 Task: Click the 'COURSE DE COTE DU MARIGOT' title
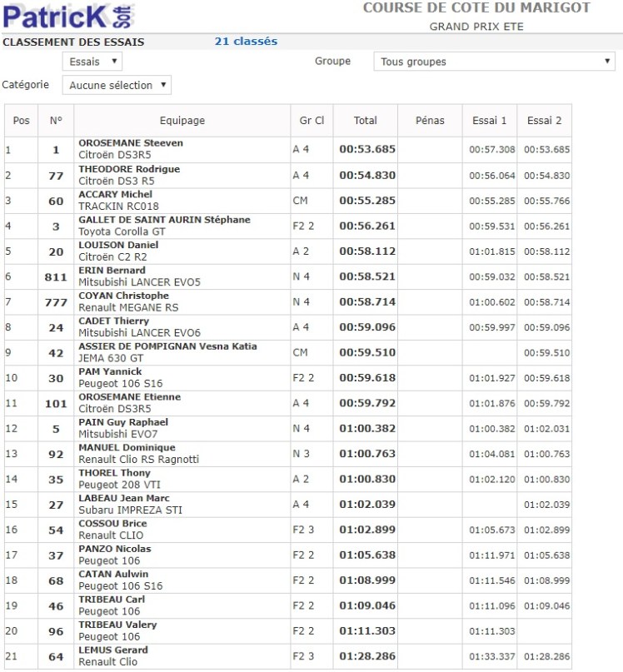pyautogui.click(x=476, y=8)
